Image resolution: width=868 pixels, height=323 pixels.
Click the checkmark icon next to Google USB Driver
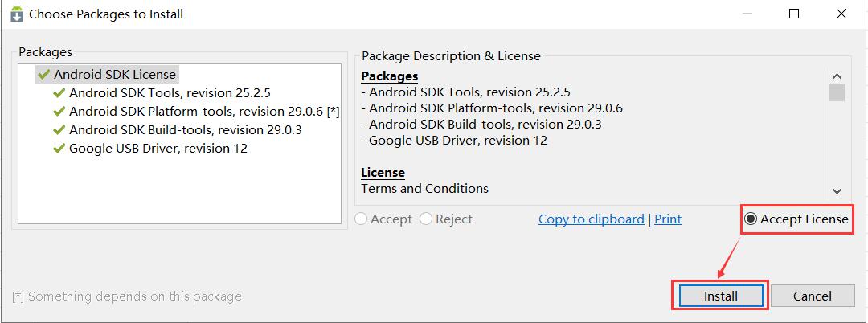(59, 148)
